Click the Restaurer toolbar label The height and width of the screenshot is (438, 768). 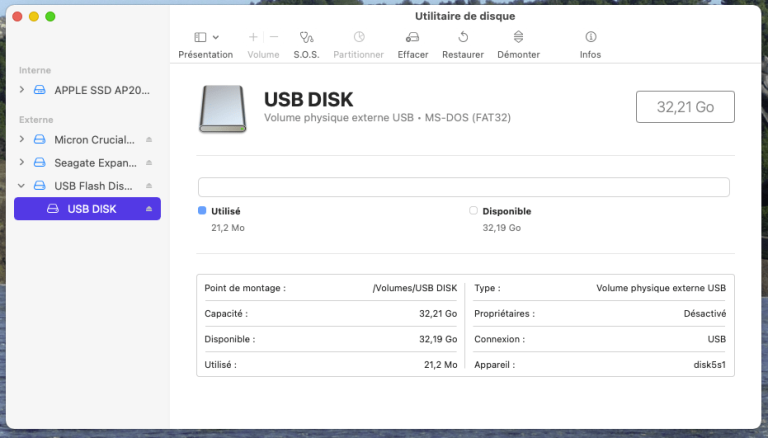coord(463,54)
